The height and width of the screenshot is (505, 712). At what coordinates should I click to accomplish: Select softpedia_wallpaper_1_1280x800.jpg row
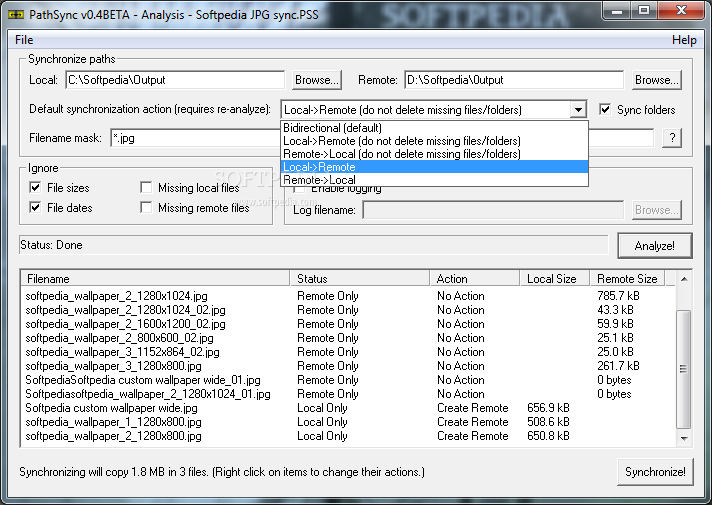point(348,422)
